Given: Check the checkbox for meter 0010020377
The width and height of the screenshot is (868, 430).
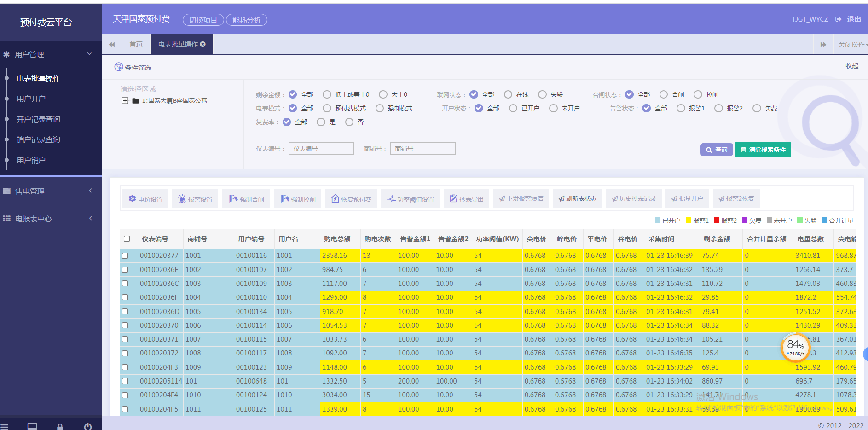Looking at the screenshot, I should click(x=125, y=256).
